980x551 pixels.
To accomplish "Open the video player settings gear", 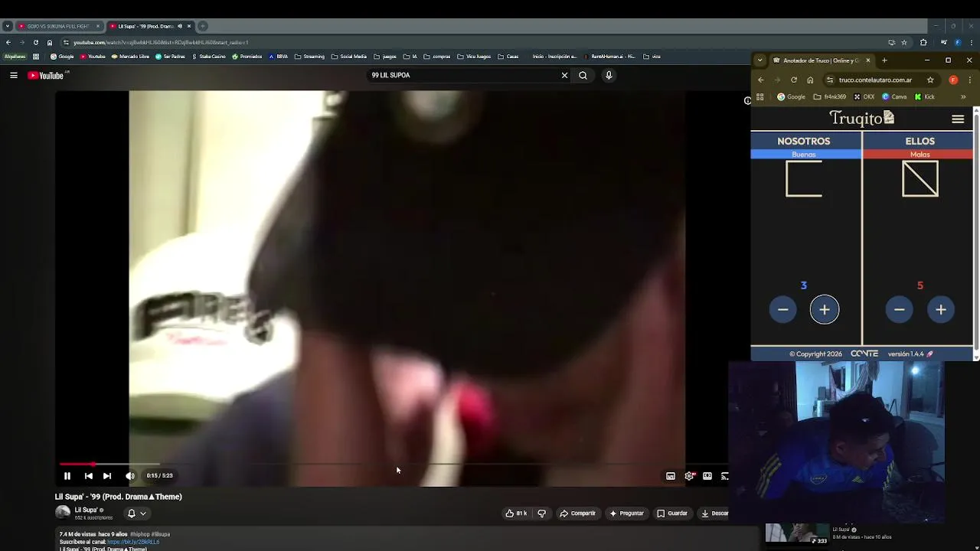I will pos(689,476).
